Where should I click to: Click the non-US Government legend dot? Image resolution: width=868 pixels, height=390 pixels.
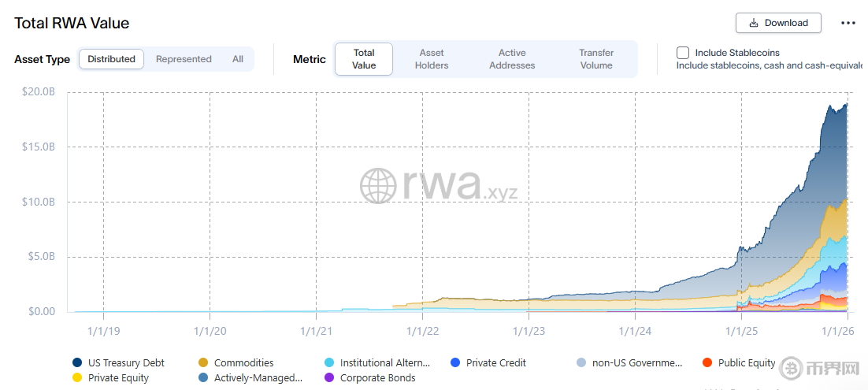pyautogui.click(x=581, y=363)
